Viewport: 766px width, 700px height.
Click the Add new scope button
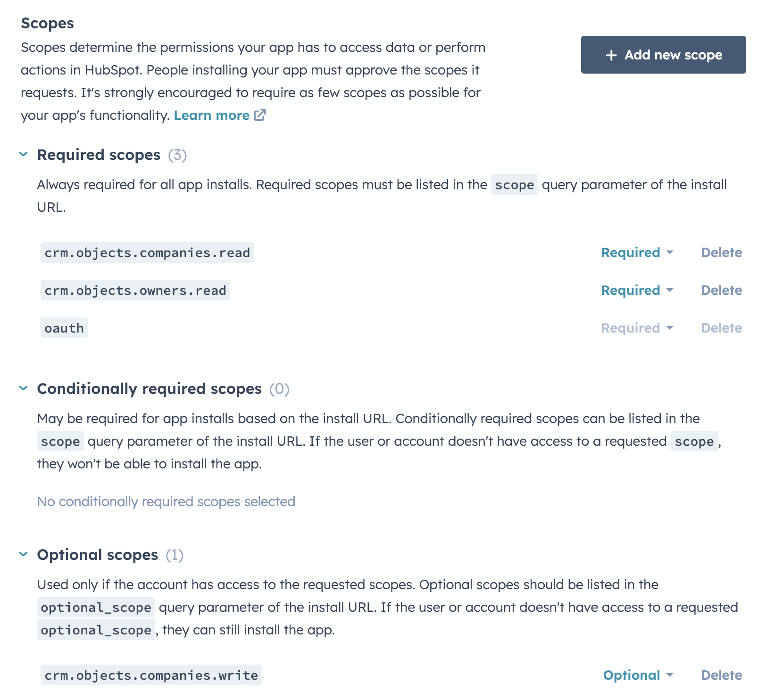pyautogui.click(x=663, y=55)
